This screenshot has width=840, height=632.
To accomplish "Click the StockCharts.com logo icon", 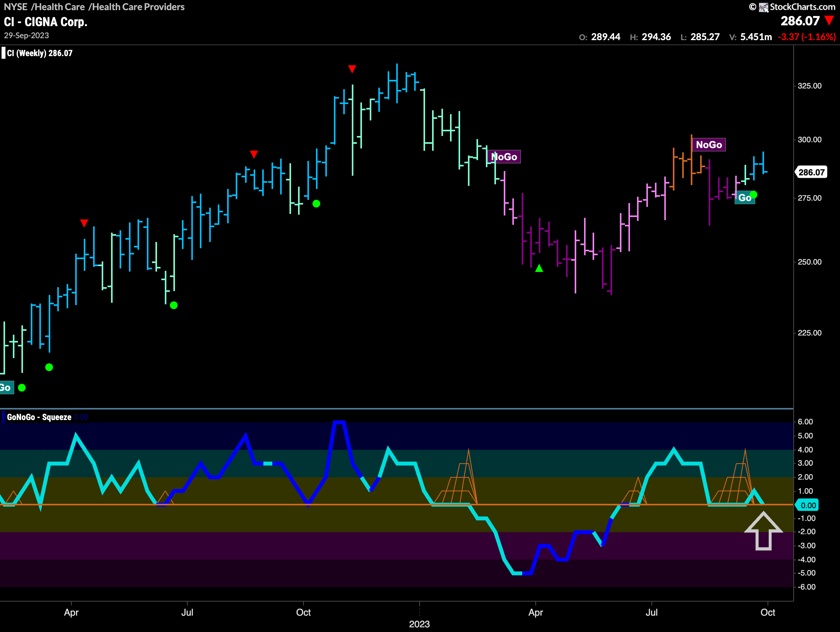I will 764,7.
